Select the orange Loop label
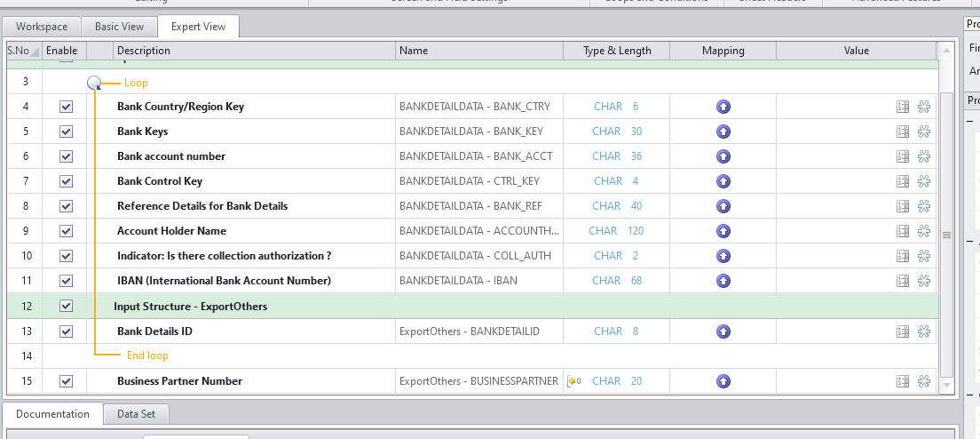This screenshot has width=980, height=439. pyautogui.click(x=136, y=83)
